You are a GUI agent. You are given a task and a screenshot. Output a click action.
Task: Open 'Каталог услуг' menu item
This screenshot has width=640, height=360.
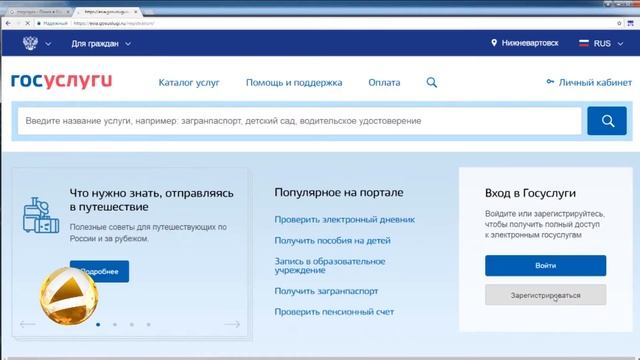click(x=189, y=82)
